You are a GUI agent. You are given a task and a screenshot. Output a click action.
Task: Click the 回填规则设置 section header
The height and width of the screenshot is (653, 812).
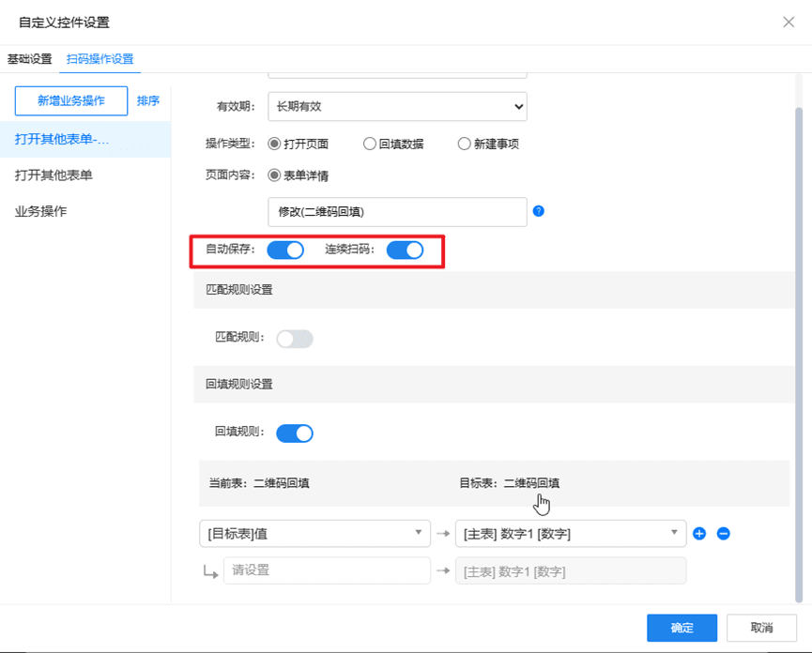[x=494, y=385]
